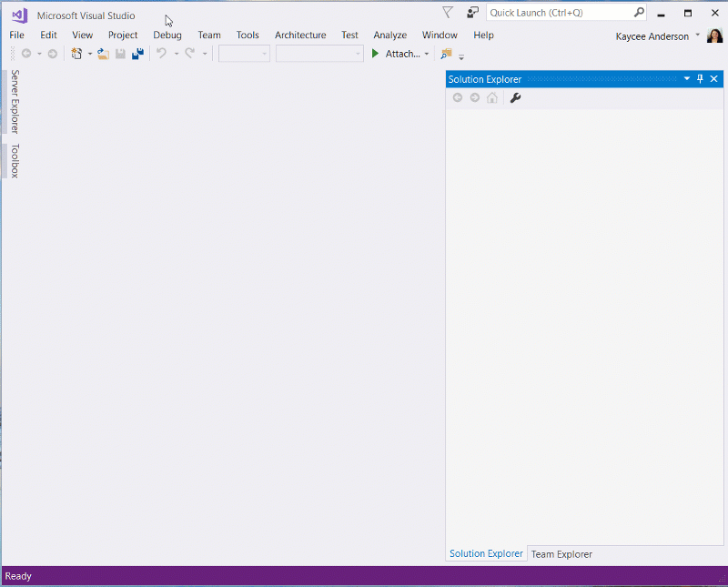The image size is (728, 587).
Task: Open the Architecture menu
Action: pyautogui.click(x=300, y=35)
